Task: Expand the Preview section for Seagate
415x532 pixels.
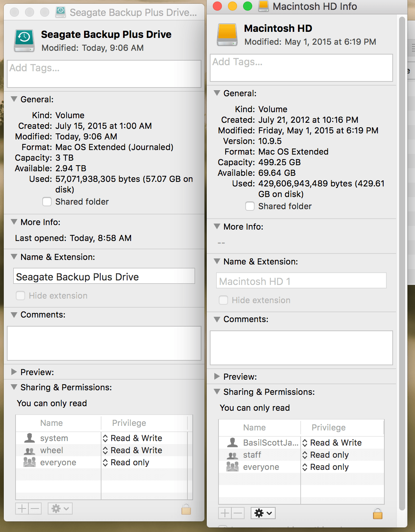Action: [14, 372]
